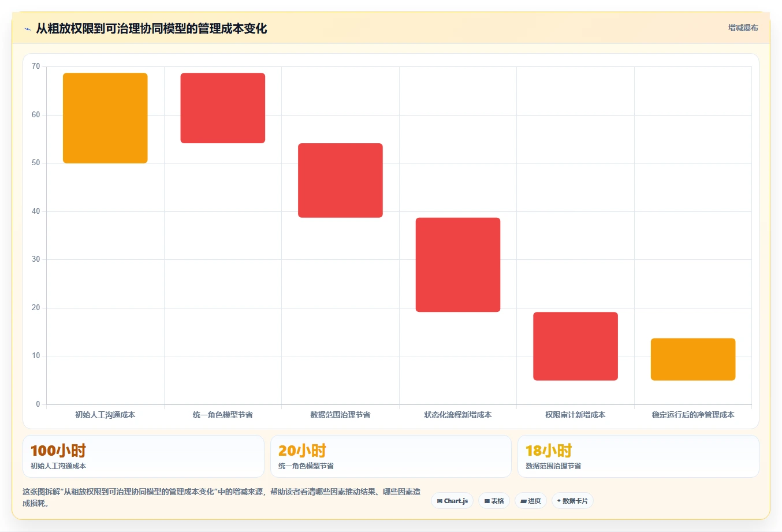Click the 增减瀑布 label in header
The height and width of the screenshot is (532, 782).
[x=743, y=28]
